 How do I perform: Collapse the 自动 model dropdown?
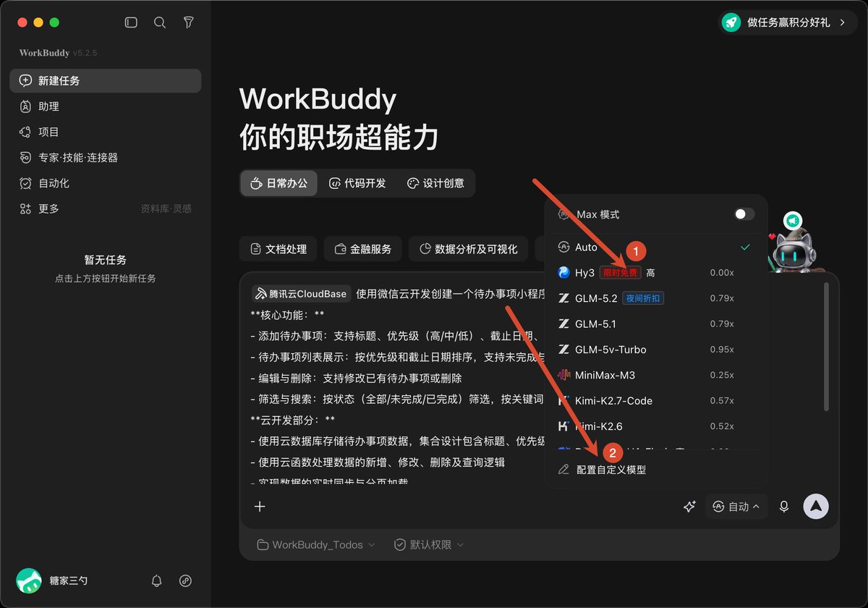coord(736,507)
